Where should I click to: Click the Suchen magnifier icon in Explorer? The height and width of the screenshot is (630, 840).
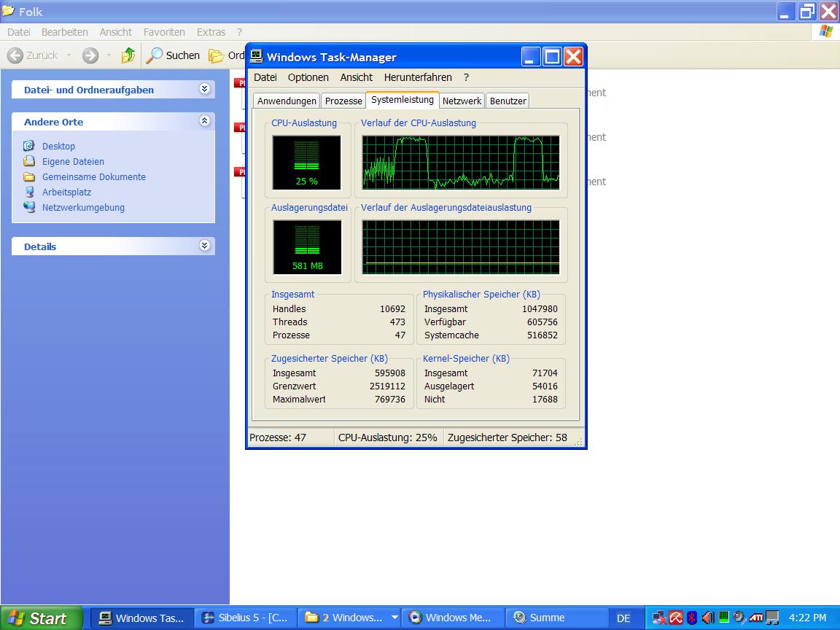tap(155, 55)
